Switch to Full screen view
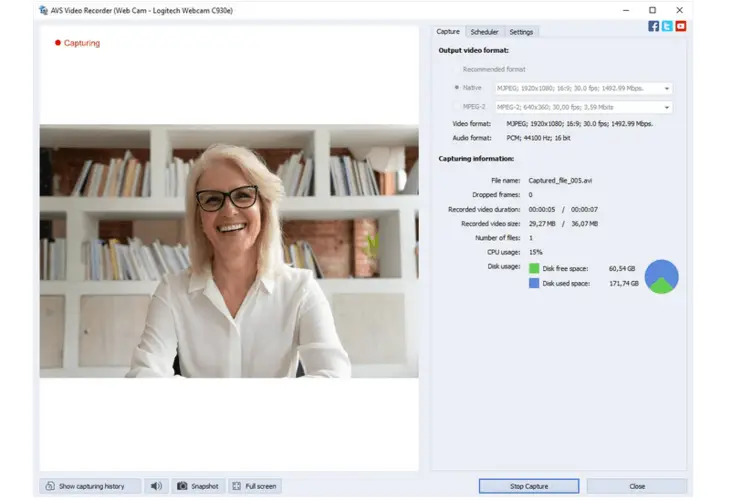 point(254,486)
